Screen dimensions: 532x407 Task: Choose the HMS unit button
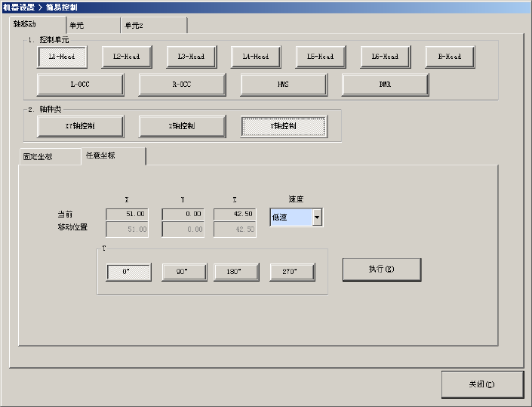(x=284, y=85)
